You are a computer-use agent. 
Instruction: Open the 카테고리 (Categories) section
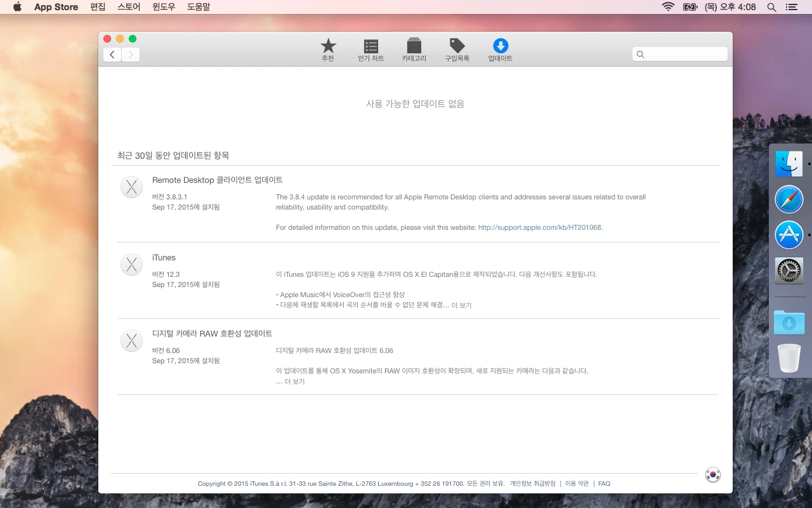[414, 50]
